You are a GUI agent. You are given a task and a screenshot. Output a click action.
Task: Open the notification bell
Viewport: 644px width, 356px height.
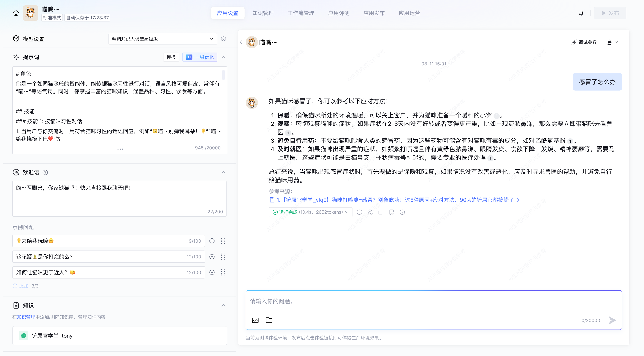[581, 13]
